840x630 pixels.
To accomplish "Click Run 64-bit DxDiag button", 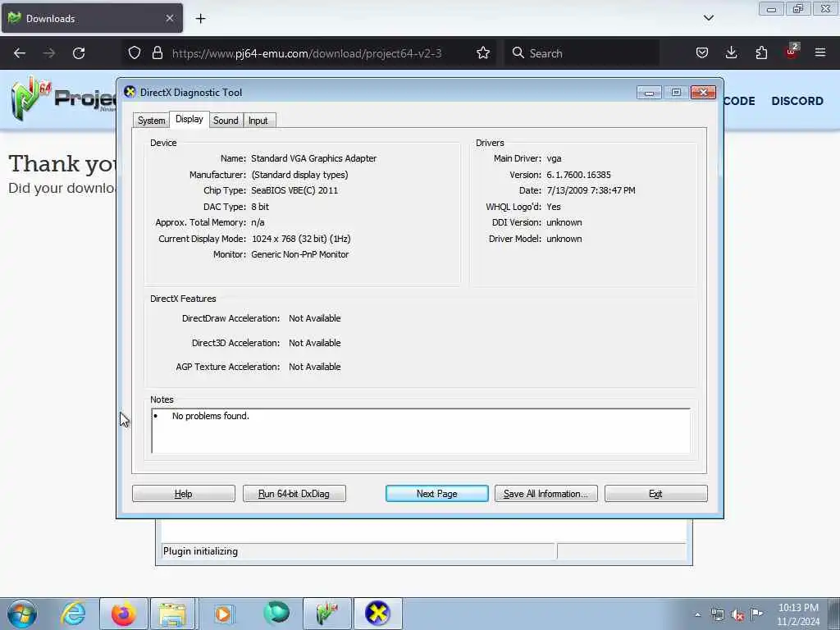I will 294,494.
